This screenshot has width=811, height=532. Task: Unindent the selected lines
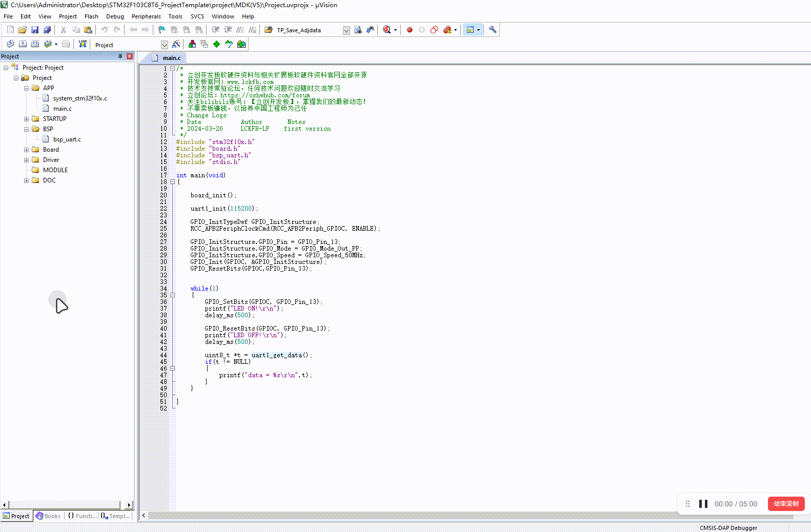[x=228, y=30]
